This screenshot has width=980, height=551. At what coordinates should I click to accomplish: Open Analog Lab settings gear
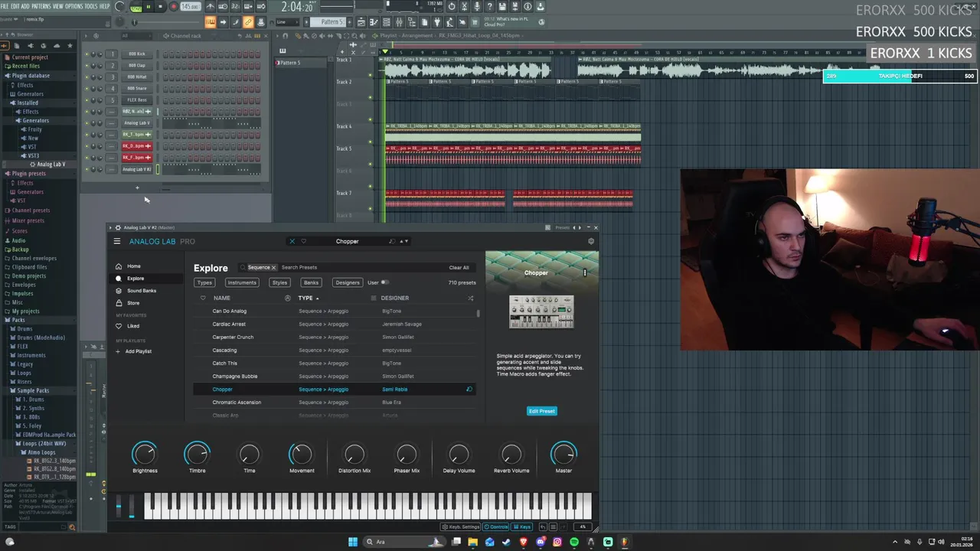coord(590,241)
